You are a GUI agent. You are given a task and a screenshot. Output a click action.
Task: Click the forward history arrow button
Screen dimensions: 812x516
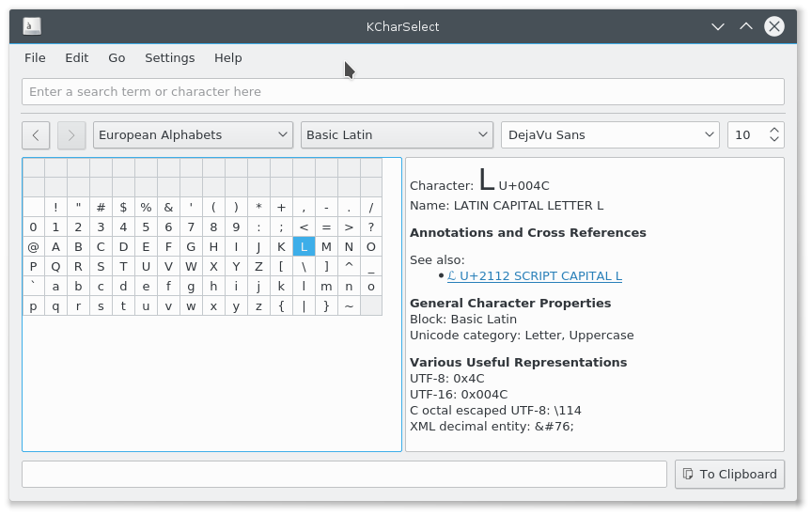tap(71, 135)
